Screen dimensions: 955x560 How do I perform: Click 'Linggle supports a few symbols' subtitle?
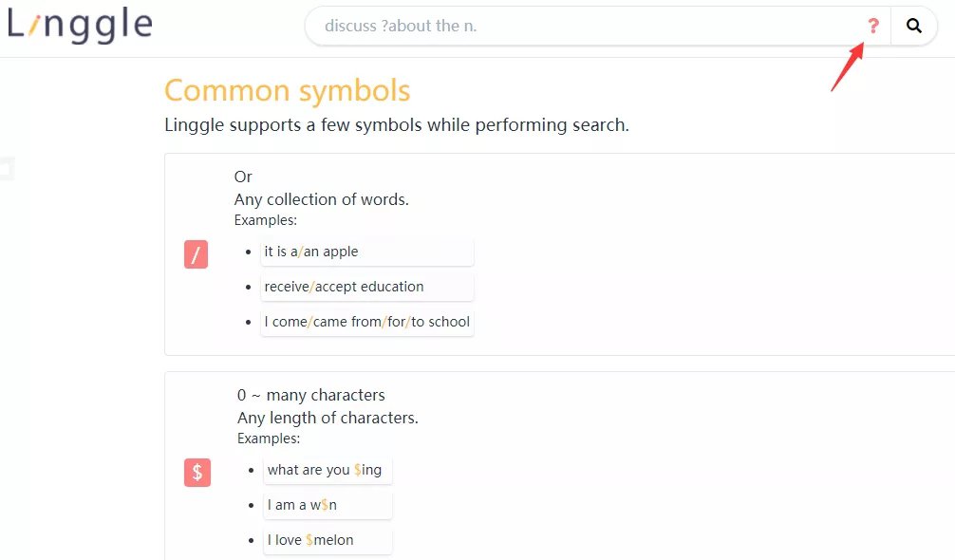397,124
